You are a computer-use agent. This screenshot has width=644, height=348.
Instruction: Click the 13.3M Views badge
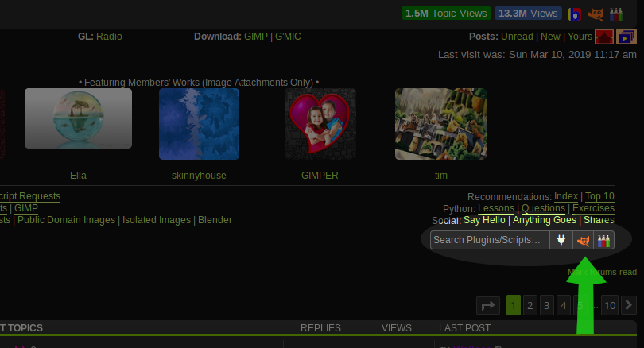pyautogui.click(x=528, y=14)
